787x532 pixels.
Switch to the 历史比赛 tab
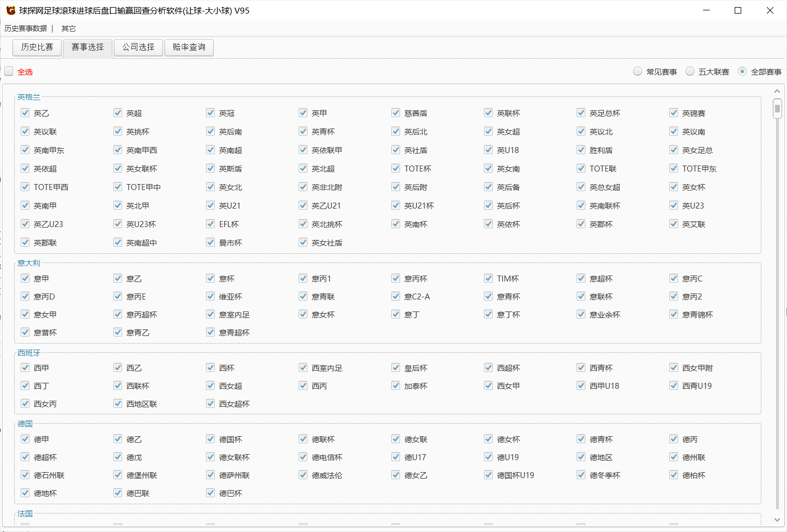click(x=37, y=47)
